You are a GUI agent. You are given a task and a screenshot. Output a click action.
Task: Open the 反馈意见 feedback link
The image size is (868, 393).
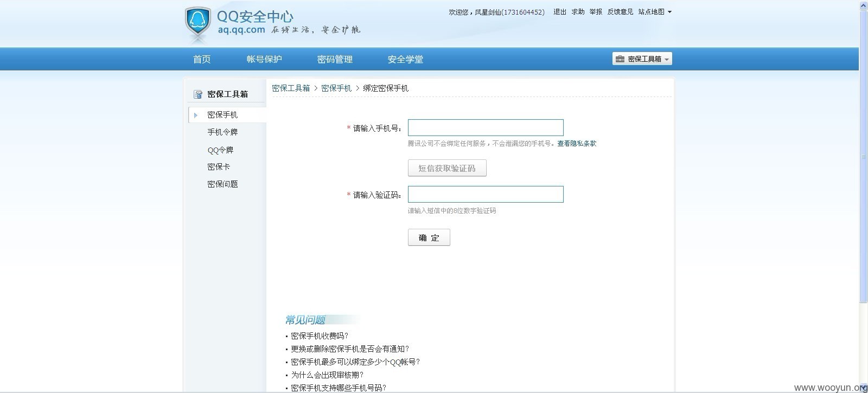coord(620,12)
